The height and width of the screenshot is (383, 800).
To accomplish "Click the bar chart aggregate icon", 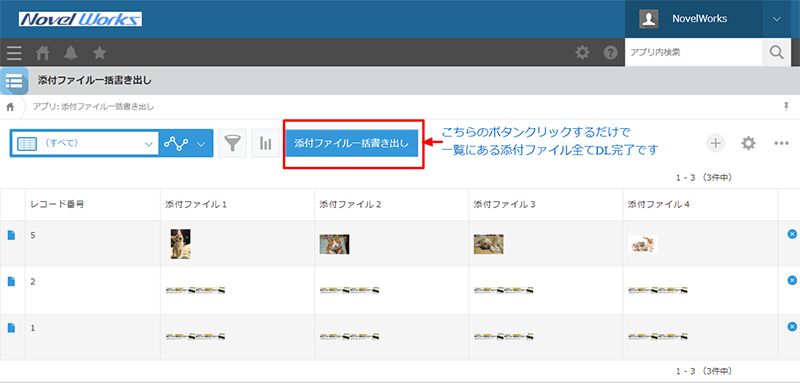I will pos(265,143).
